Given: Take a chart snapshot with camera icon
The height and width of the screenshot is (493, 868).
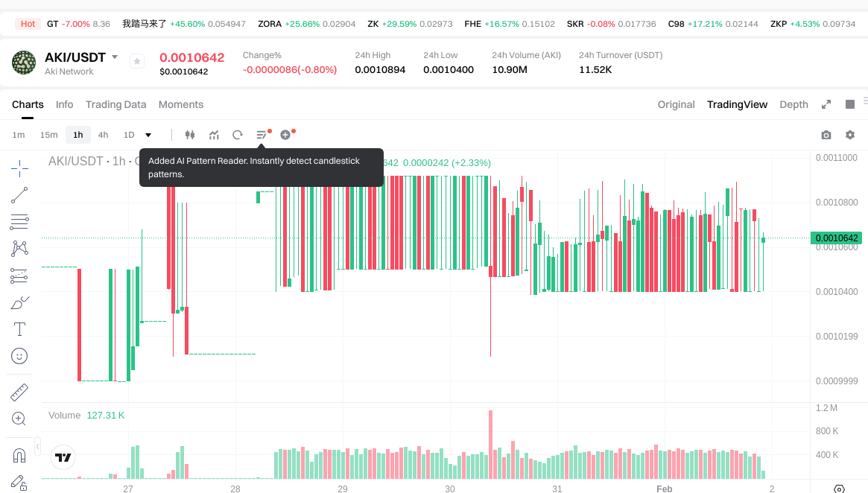Looking at the screenshot, I should point(826,135).
